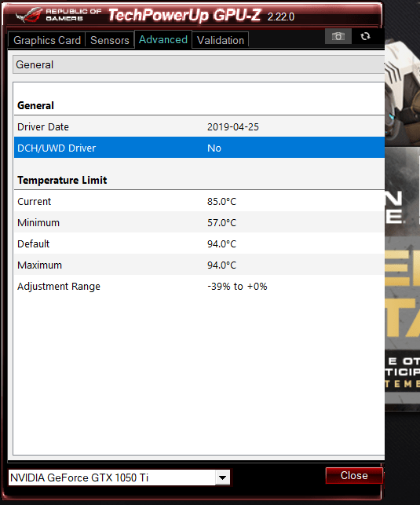Select the -39% to +0% value

point(237,287)
